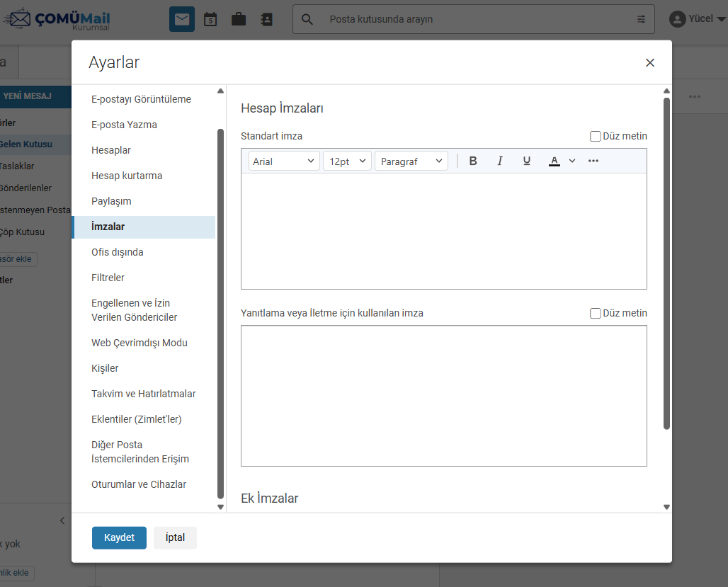This screenshot has width=728, height=587.
Task: Select the İmzalar settings section
Action: click(144, 227)
